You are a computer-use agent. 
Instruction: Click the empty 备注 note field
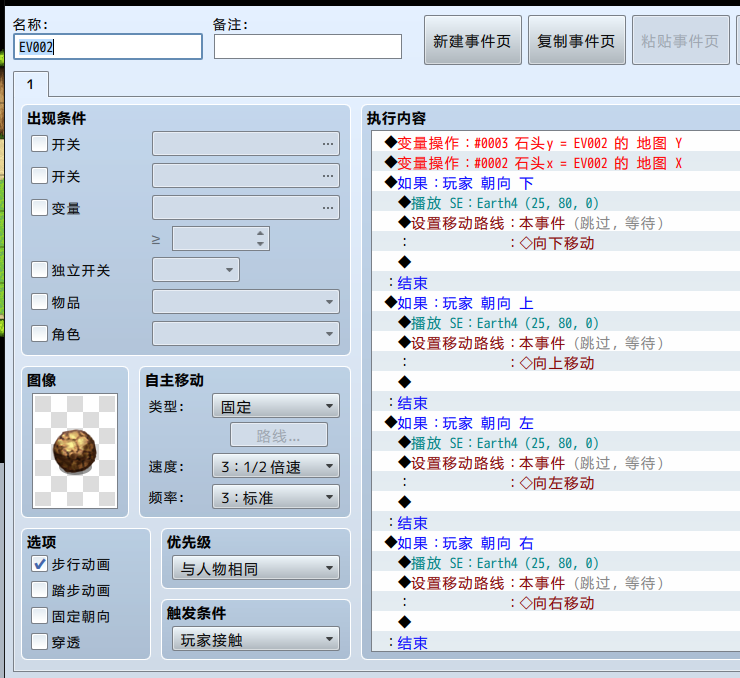(x=308, y=47)
